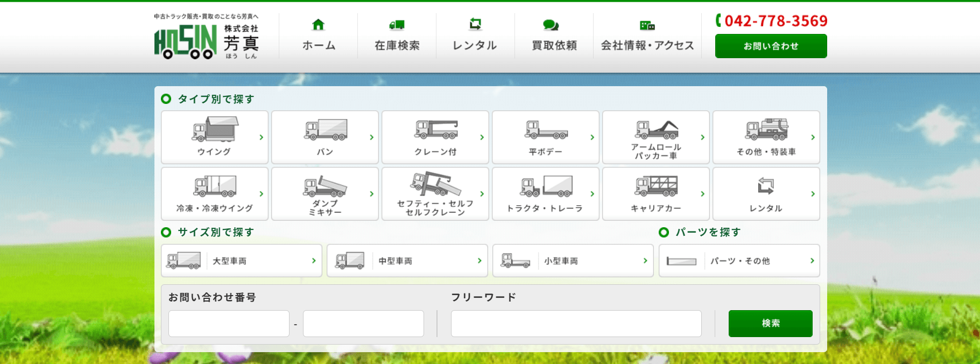980x364 pixels.
Task: Focus the second お問い合わせ番号 input field
Action: (x=363, y=324)
